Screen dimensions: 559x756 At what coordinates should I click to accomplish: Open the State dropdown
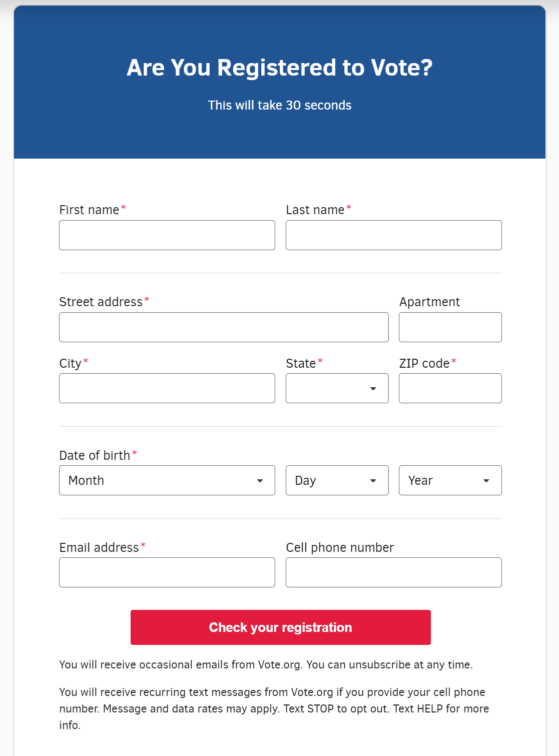coord(337,388)
